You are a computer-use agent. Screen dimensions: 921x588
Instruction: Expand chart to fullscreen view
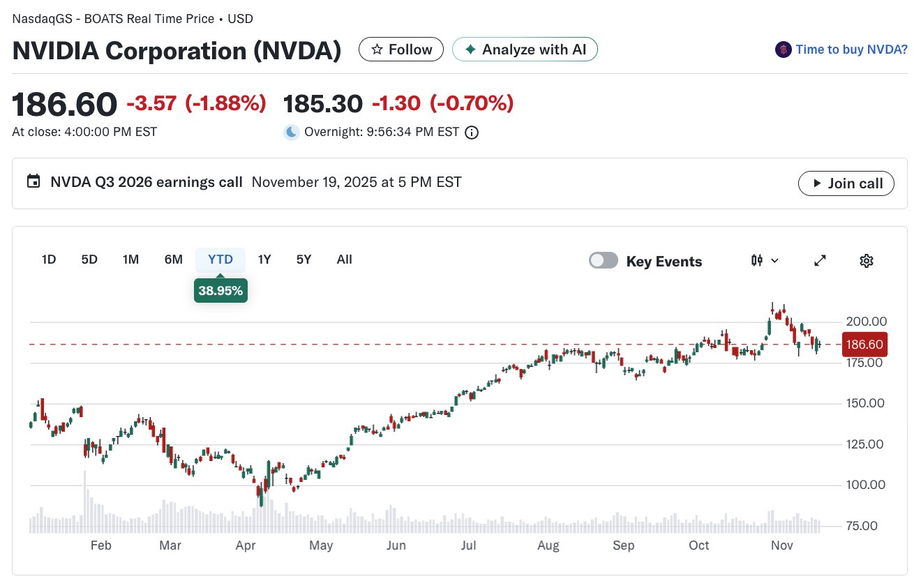tap(821, 261)
